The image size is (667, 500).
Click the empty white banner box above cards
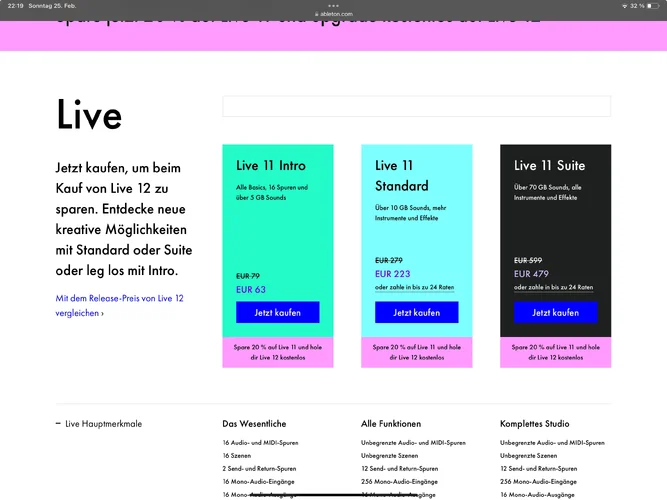416,106
